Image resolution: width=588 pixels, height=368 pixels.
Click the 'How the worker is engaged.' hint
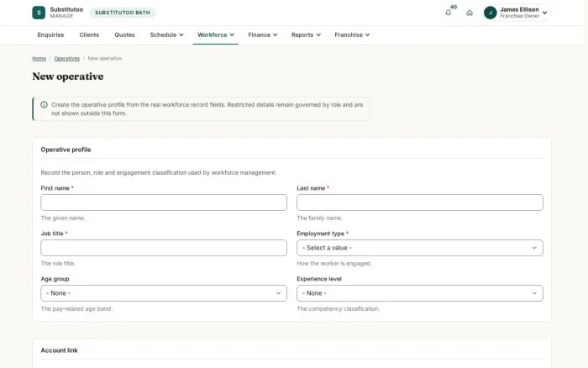(x=334, y=263)
